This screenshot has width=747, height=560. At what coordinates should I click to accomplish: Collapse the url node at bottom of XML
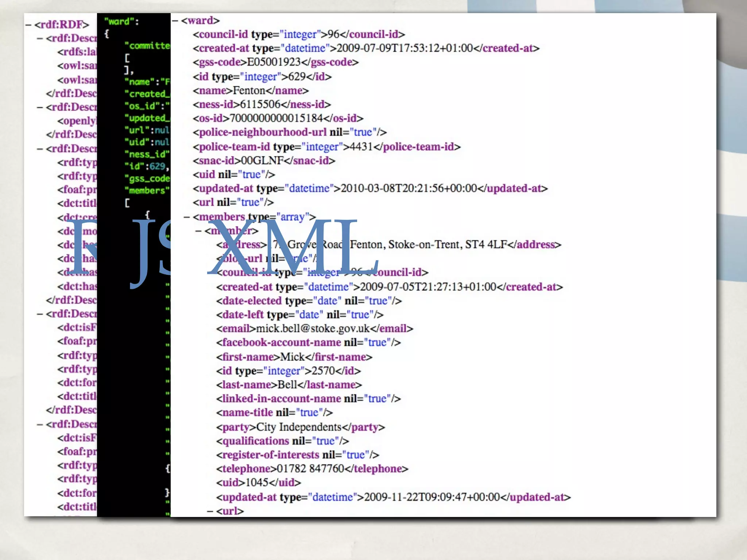click(x=210, y=511)
